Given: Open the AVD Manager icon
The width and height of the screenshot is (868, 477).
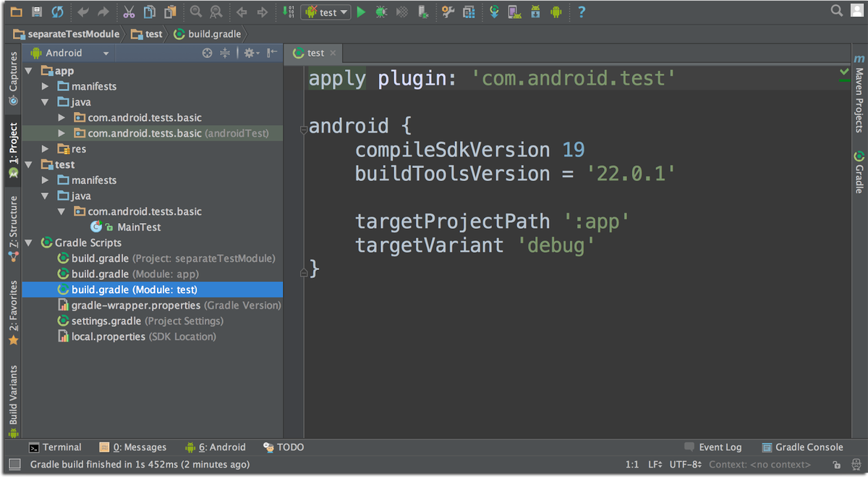Looking at the screenshot, I should (514, 12).
